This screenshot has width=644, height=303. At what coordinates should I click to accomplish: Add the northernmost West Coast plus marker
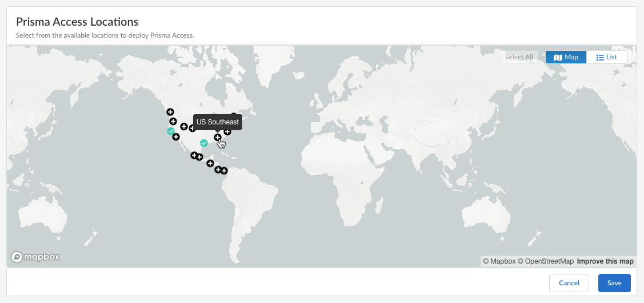pyautogui.click(x=170, y=111)
